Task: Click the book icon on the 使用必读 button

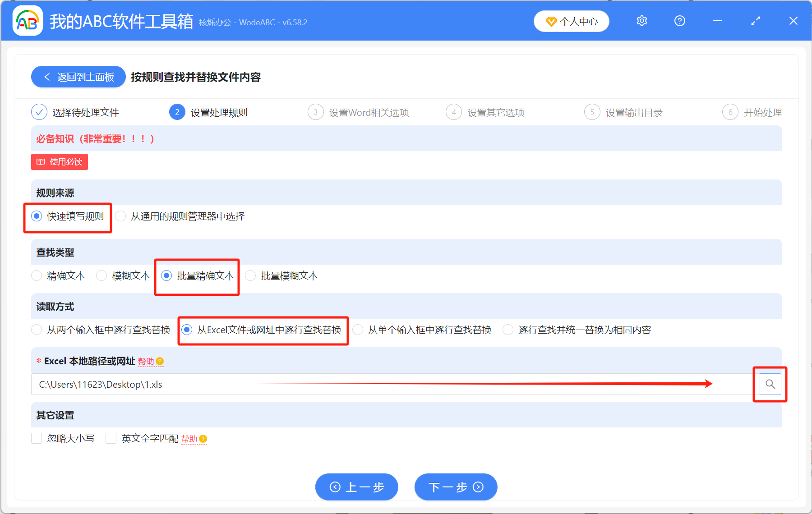Action: click(41, 162)
